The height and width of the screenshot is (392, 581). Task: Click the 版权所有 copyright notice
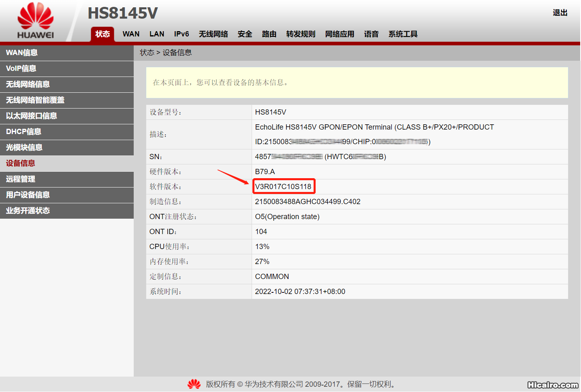[x=300, y=384]
